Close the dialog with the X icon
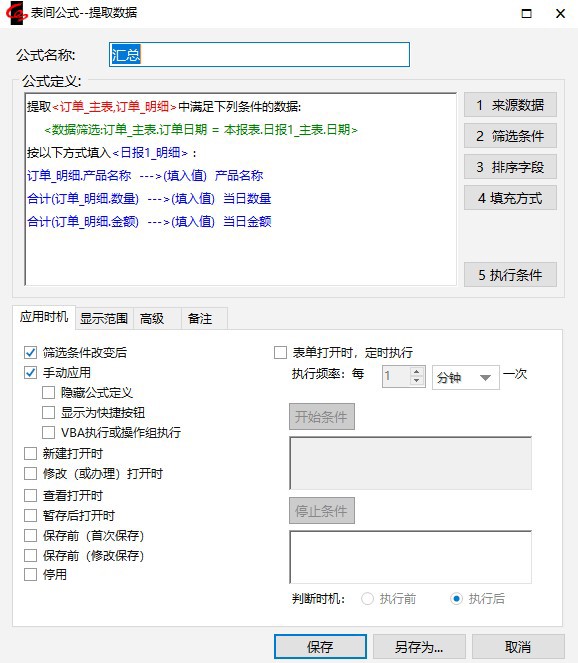578x663 pixels. (560, 14)
